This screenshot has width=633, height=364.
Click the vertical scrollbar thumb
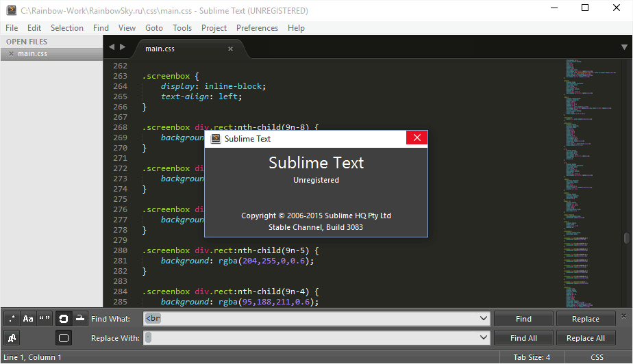(627, 238)
